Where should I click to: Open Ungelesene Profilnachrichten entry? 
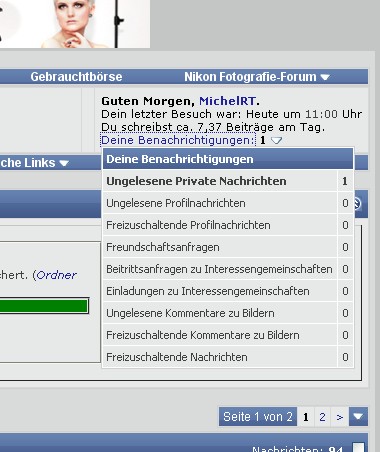pos(176,203)
